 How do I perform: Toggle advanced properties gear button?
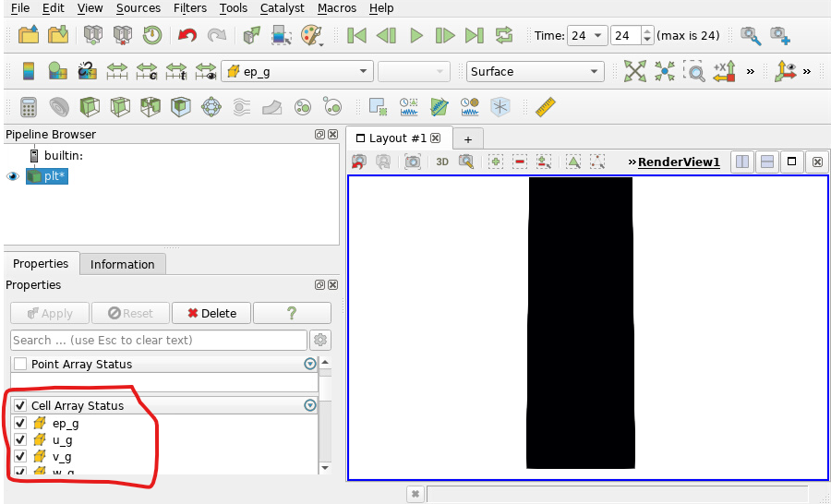320,340
